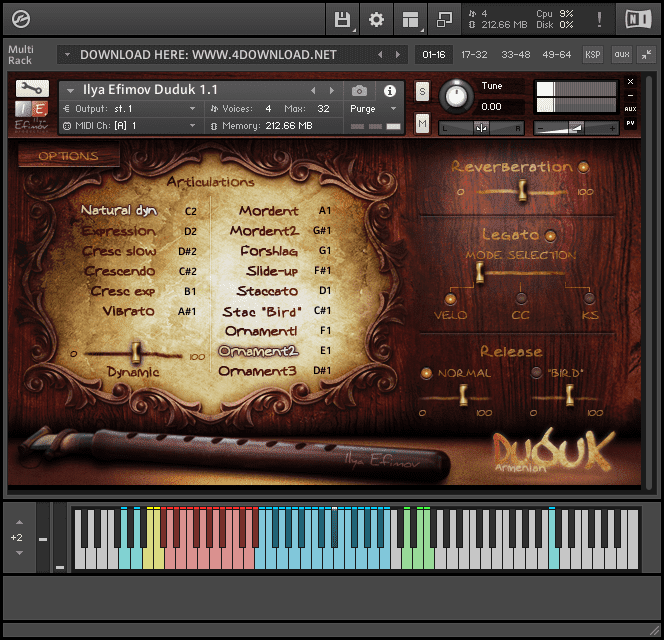Open instrument edit mode wrench icon
The image size is (664, 640).
[x=32, y=88]
